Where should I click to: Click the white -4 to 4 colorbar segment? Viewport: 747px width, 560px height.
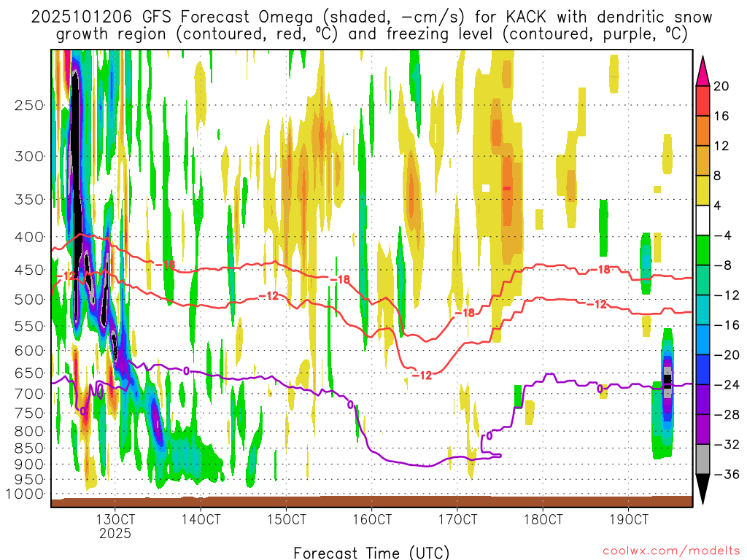[x=703, y=220]
